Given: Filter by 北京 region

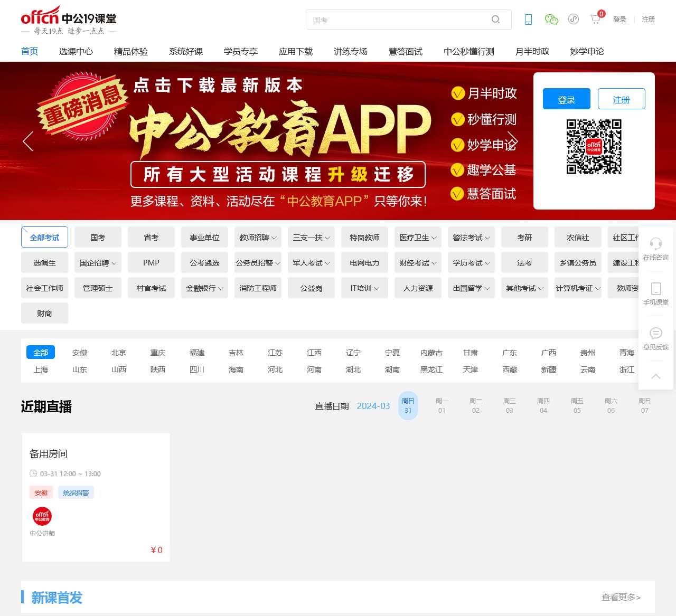Looking at the screenshot, I should 119,353.
